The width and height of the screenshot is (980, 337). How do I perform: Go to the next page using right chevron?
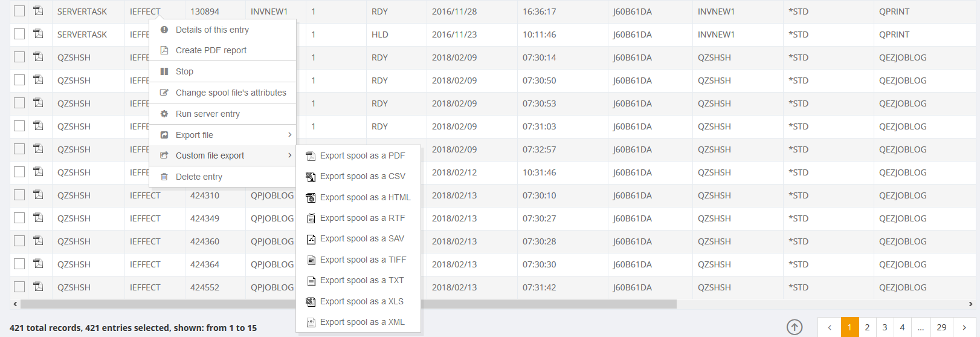pyautogui.click(x=964, y=327)
